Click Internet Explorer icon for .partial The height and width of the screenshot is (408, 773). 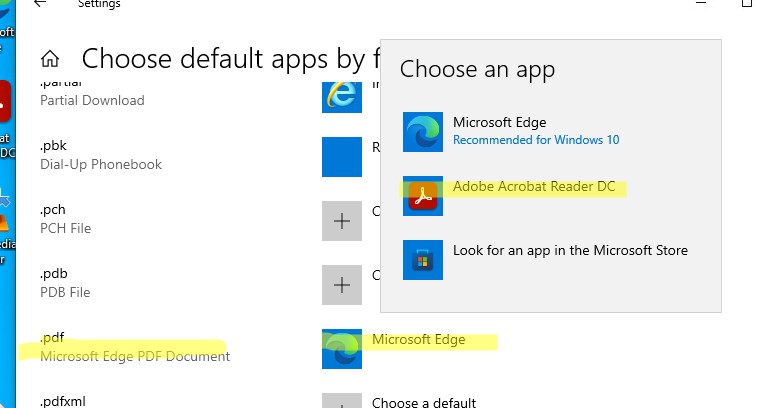(342, 97)
